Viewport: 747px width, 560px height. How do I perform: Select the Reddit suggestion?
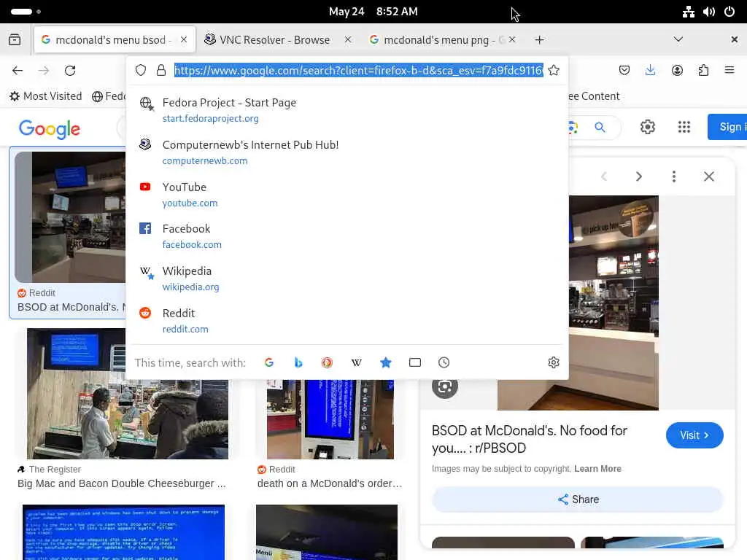347,321
